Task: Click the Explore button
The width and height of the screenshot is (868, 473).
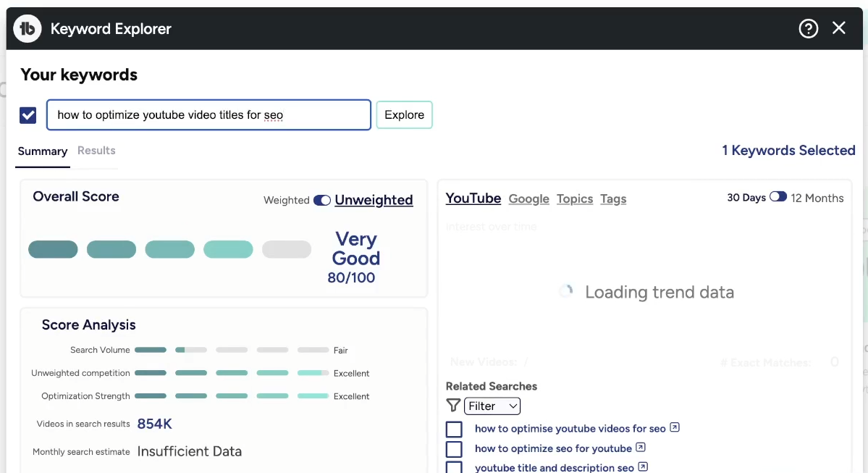Action: 404,114
